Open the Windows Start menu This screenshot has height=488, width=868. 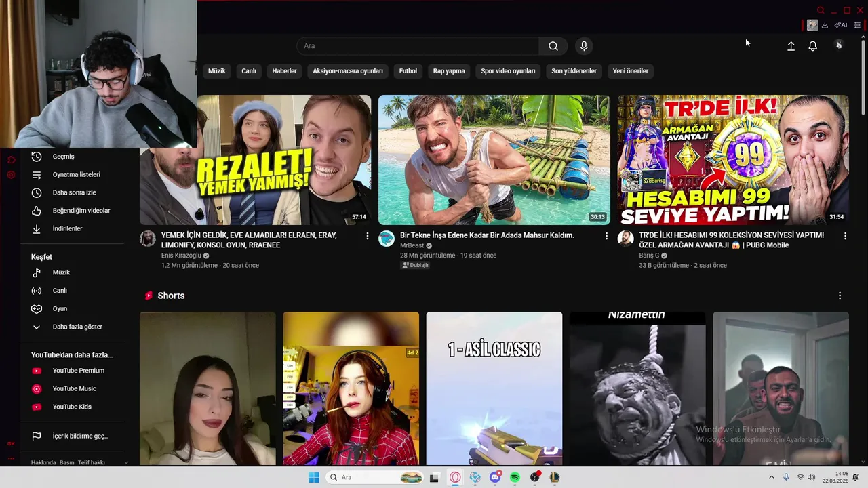(314, 477)
